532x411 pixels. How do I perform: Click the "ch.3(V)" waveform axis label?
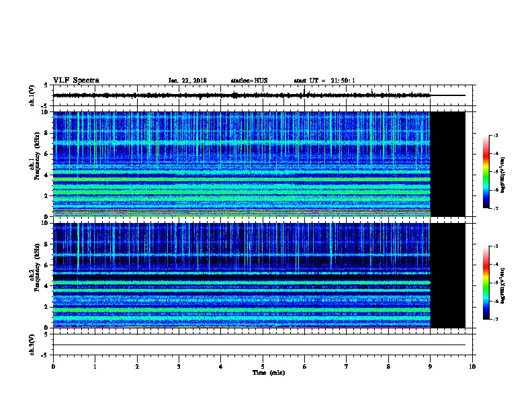[32, 345]
